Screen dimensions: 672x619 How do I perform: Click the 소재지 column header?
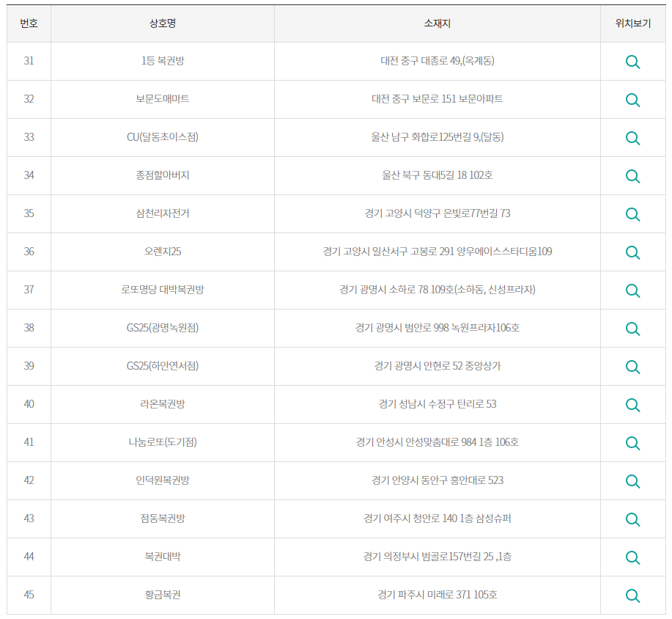pos(437,23)
